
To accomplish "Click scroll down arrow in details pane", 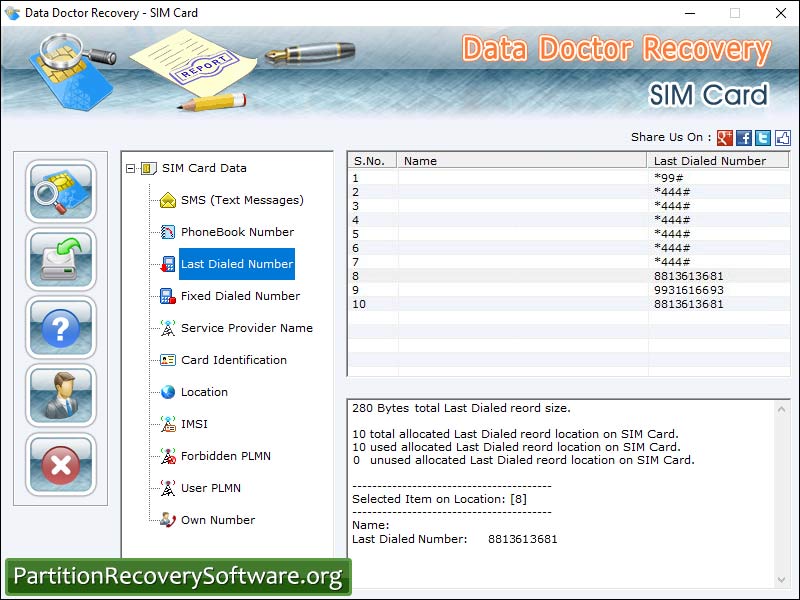I will (x=781, y=580).
